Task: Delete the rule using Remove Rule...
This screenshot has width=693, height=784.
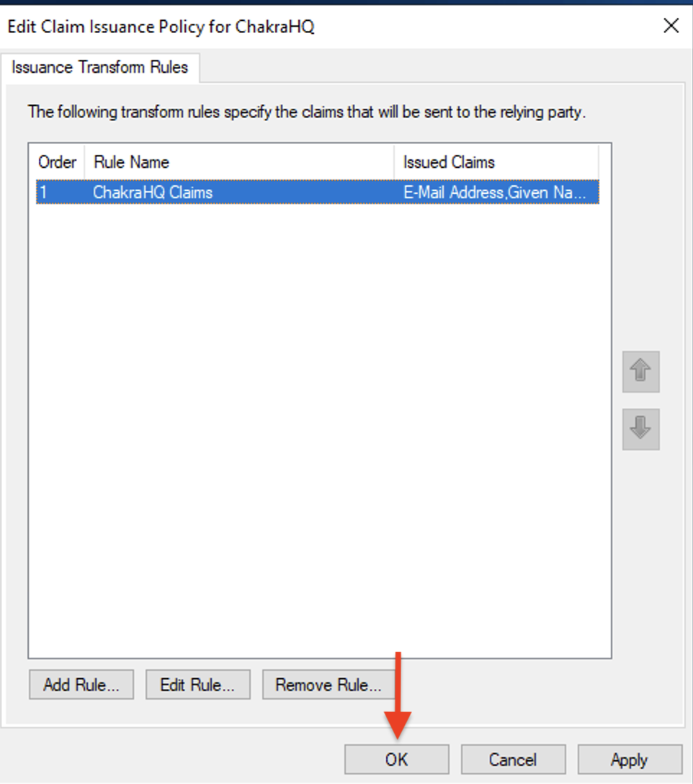Action: tap(328, 685)
